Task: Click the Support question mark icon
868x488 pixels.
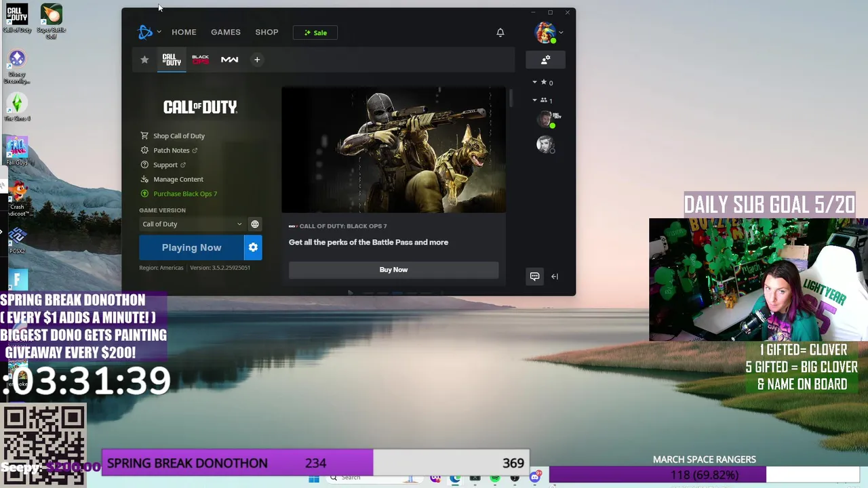Action: click(x=144, y=165)
